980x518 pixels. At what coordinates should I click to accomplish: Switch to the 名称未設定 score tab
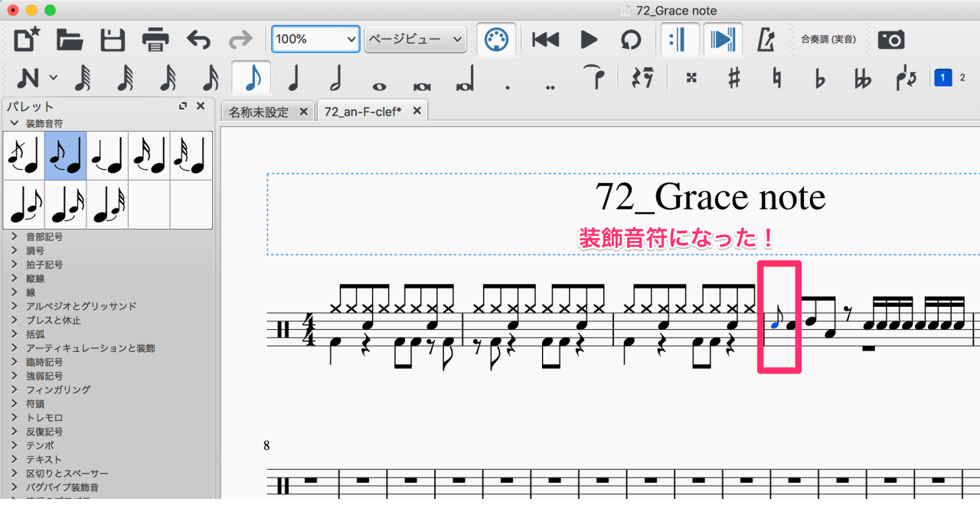pyautogui.click(x=258, y=112)
